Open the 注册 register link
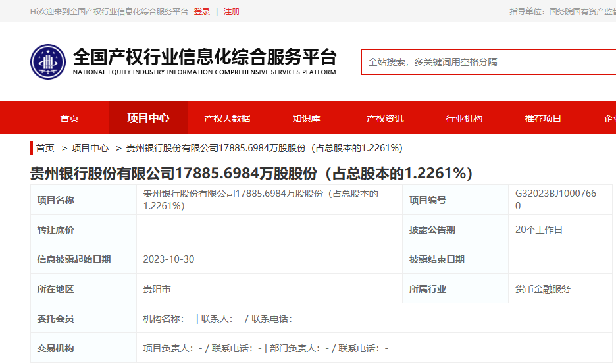616x364 pixels. 232,12
